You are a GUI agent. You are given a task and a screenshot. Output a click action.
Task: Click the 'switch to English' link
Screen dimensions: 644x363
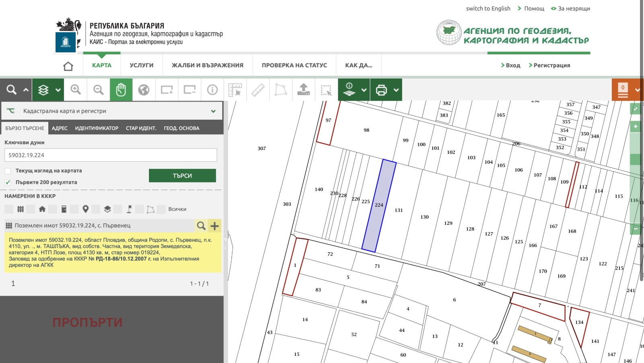tap(488, 8)
